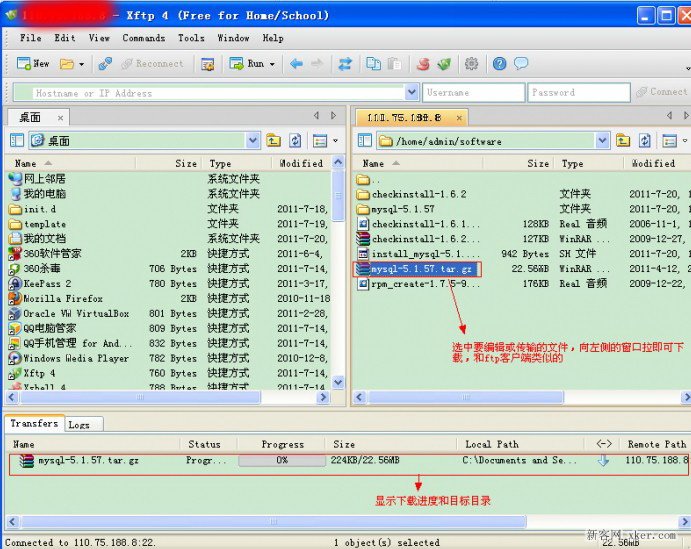Screen dimensions: 691x549
Task: Click the transfer progress bar showing 0%
Action: (282, 461)
